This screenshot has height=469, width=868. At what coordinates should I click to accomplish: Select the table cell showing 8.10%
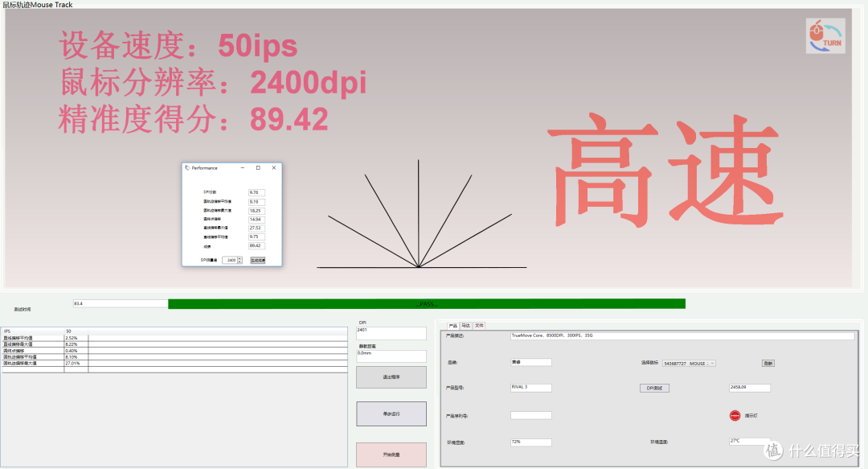pos(76,357)
